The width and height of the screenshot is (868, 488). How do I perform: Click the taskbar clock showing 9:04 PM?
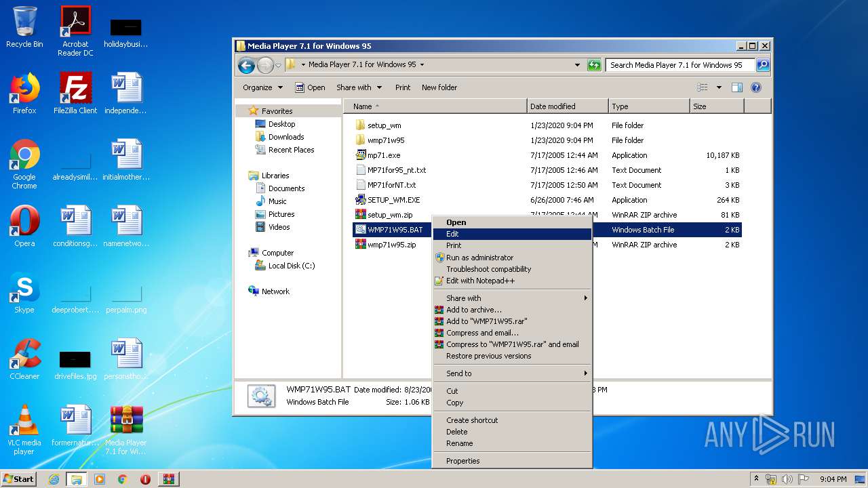[x=833, y=479]
